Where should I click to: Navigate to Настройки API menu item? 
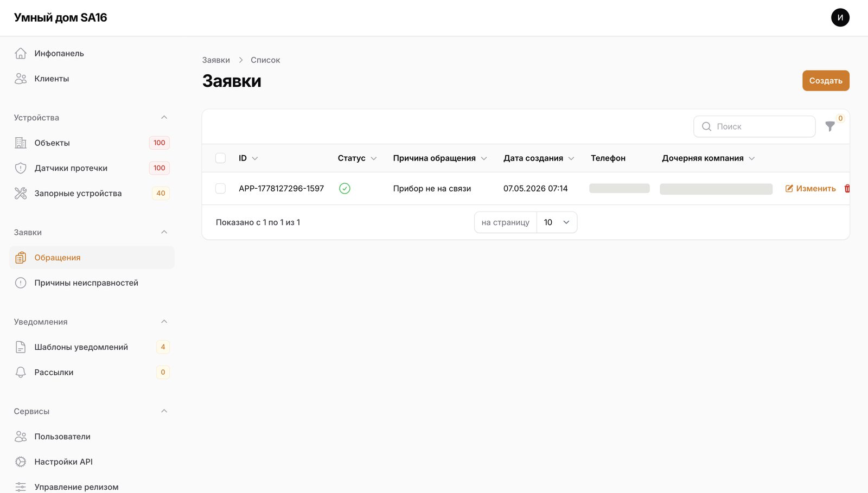point(92,462)
